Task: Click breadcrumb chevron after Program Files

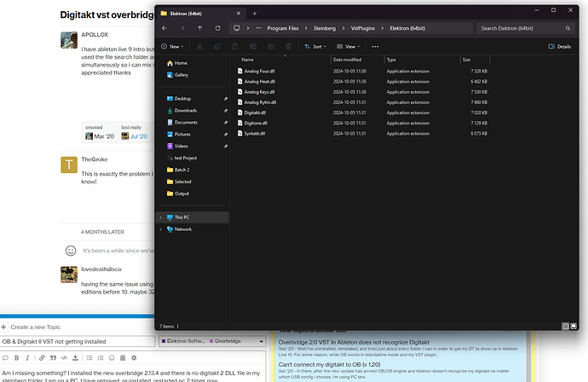Action: click(306, 28)
